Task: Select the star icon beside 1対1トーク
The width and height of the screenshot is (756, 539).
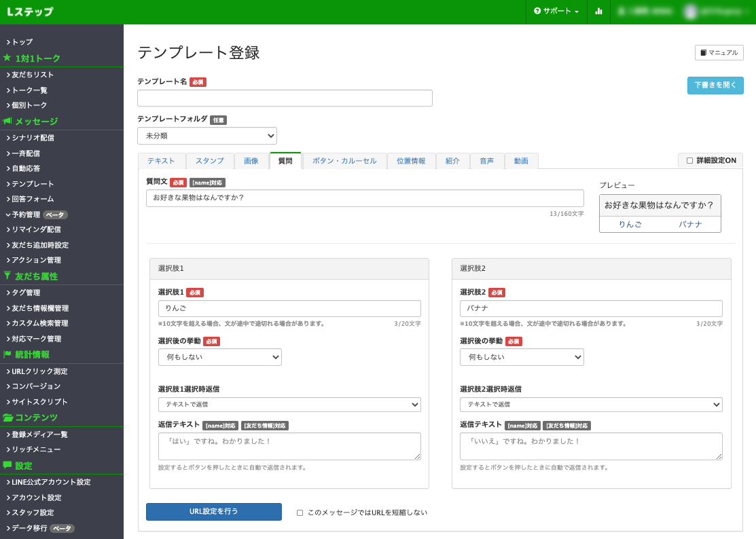Action: click(x=7, y=59)
